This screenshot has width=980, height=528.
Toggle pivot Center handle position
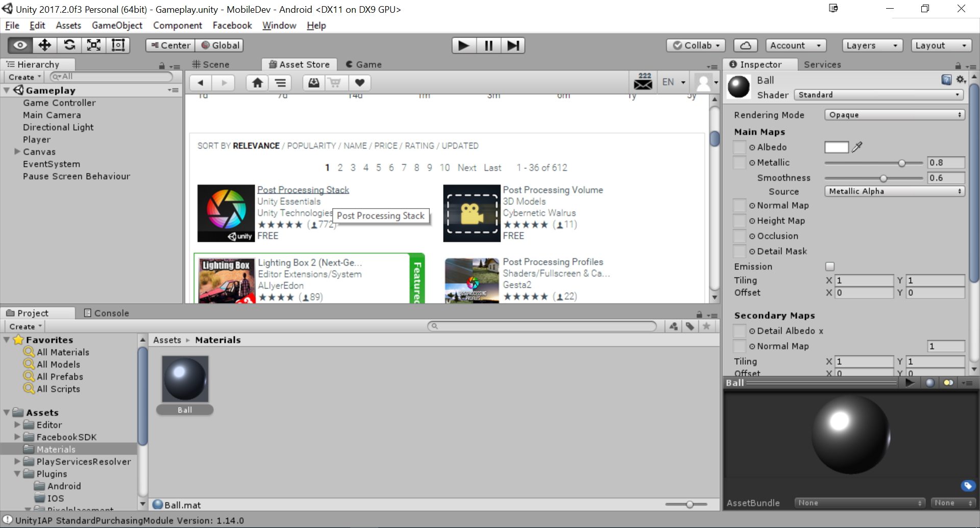coord(170,45)
